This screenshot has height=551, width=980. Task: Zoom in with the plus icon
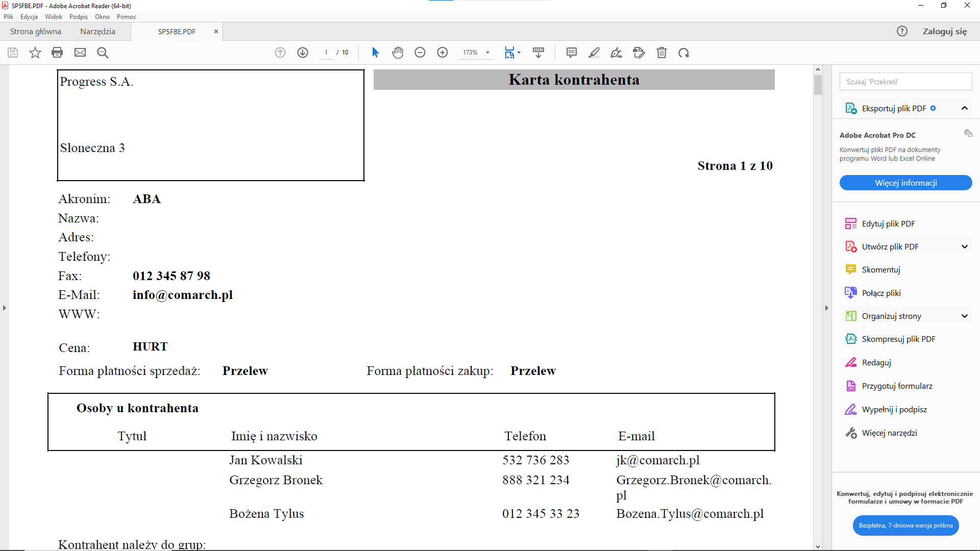443,53
